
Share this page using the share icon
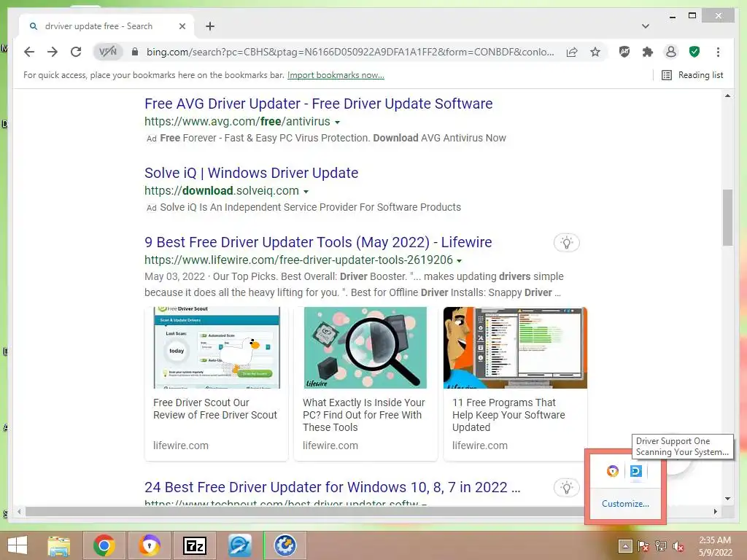pos(572,52)
